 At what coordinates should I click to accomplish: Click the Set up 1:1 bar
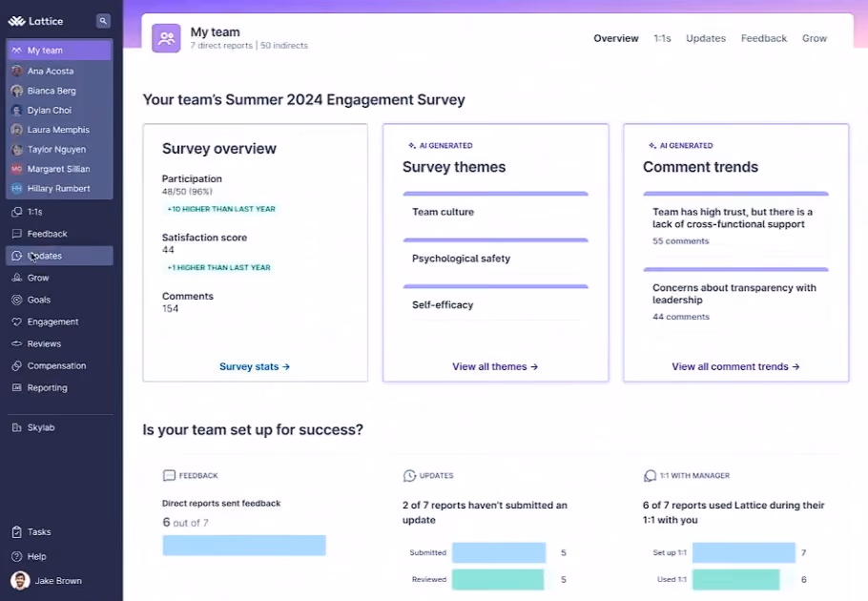coord(744,552)
